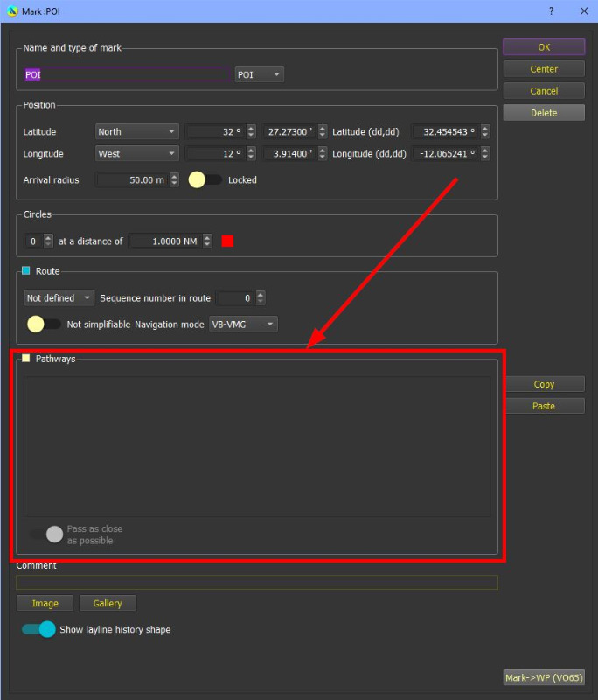Open the POI mark type dropdown
Screen dimensions: 598x700
(x=259, y=74)
